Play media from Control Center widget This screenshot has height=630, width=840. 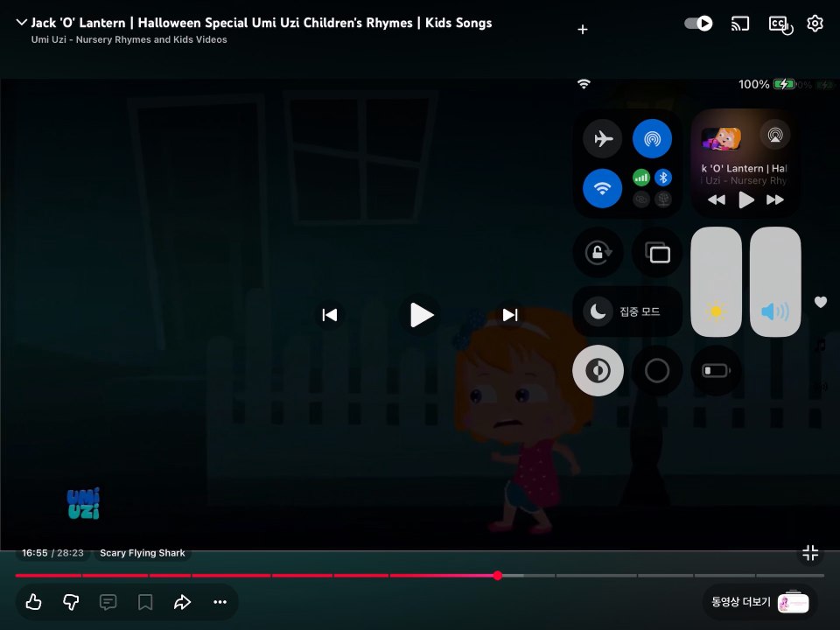point(746,199)
